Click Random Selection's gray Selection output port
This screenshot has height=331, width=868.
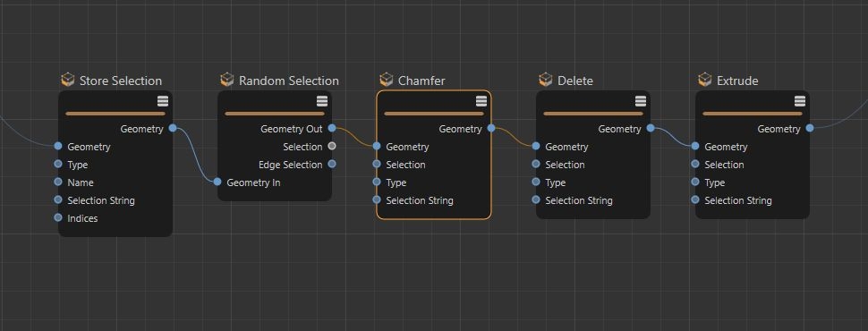332,146
